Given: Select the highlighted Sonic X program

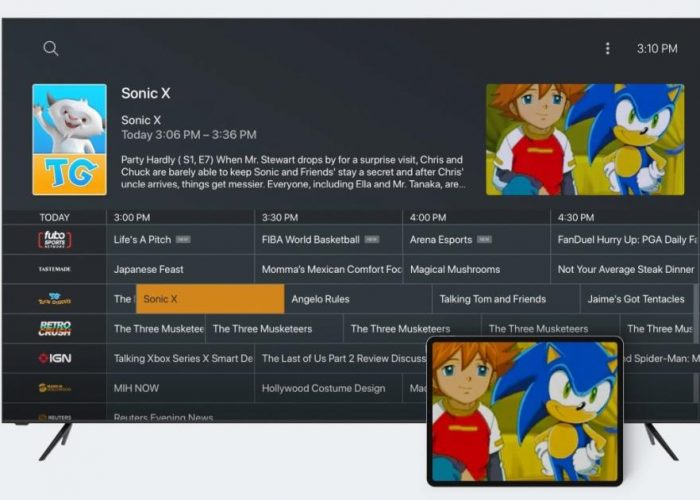Looking at the screenshot, I should tap(210, 299).
